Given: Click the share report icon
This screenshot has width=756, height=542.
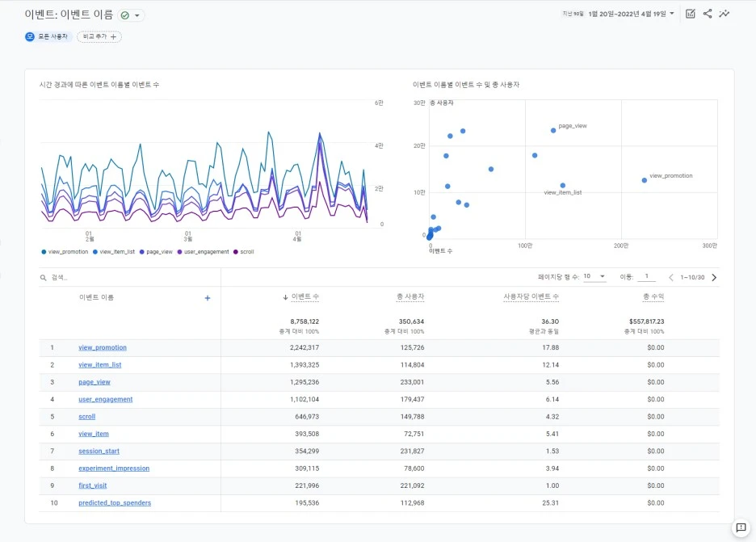Looking at the screenshot, I should [708, 14].
